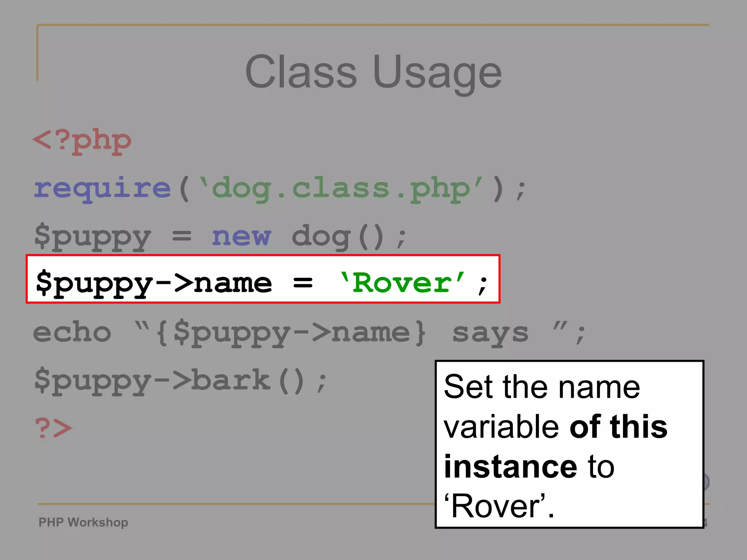
Task: Click the 'echo' statement line
Action: tap(309, 333)
